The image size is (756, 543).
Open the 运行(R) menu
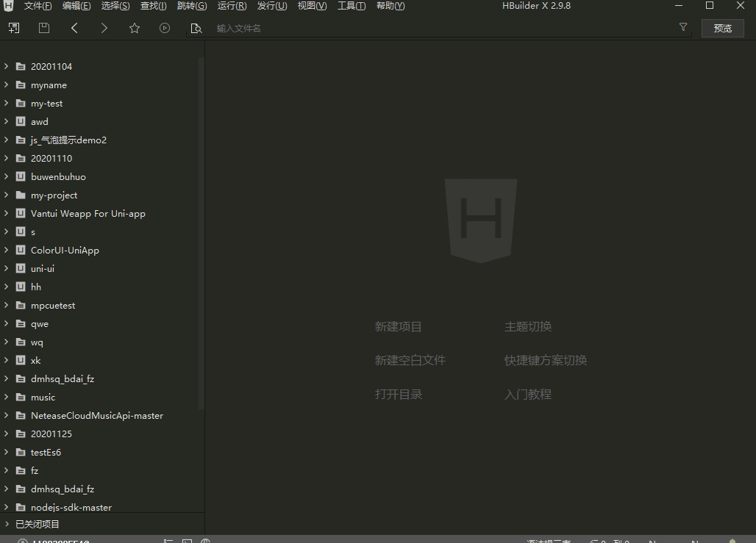232,6
